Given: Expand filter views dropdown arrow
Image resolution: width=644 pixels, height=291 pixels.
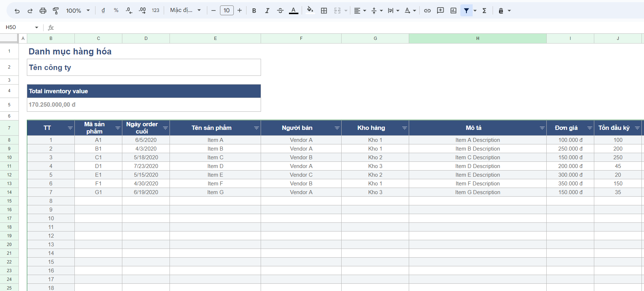Looking at the screenshot, I should click(x=475, y=11).
